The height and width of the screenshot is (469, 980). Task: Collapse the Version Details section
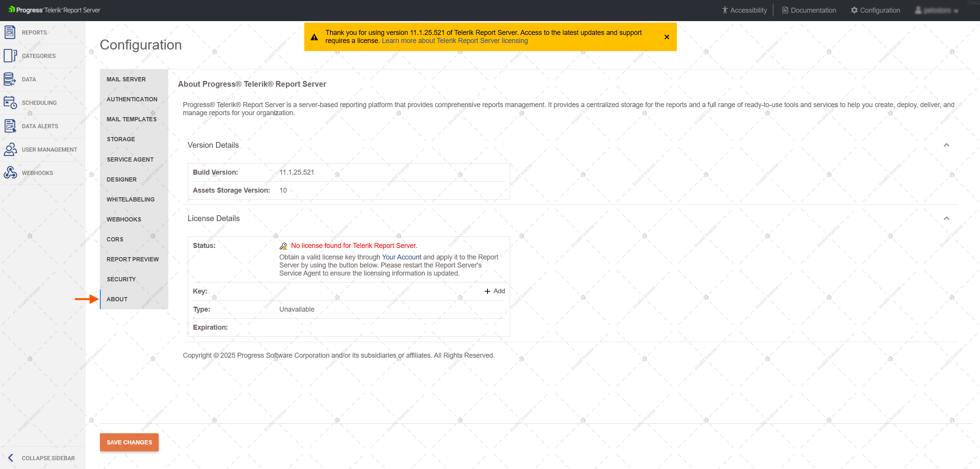(947, 145)
